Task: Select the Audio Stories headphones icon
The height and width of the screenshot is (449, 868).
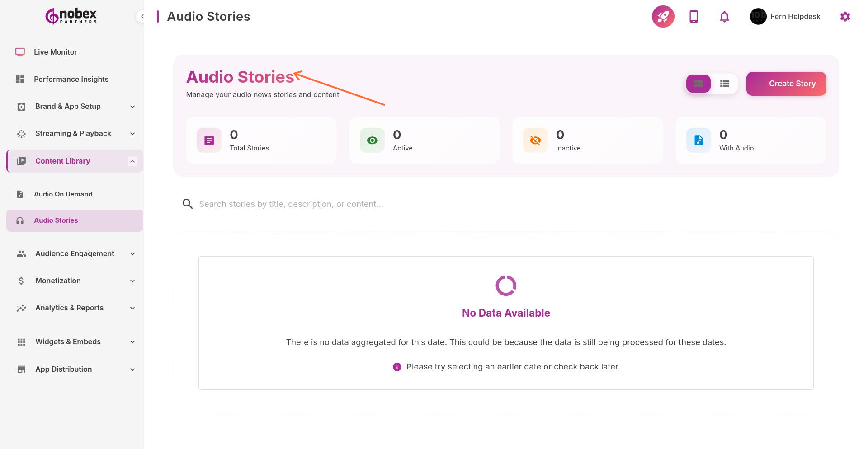Action: 20,220
